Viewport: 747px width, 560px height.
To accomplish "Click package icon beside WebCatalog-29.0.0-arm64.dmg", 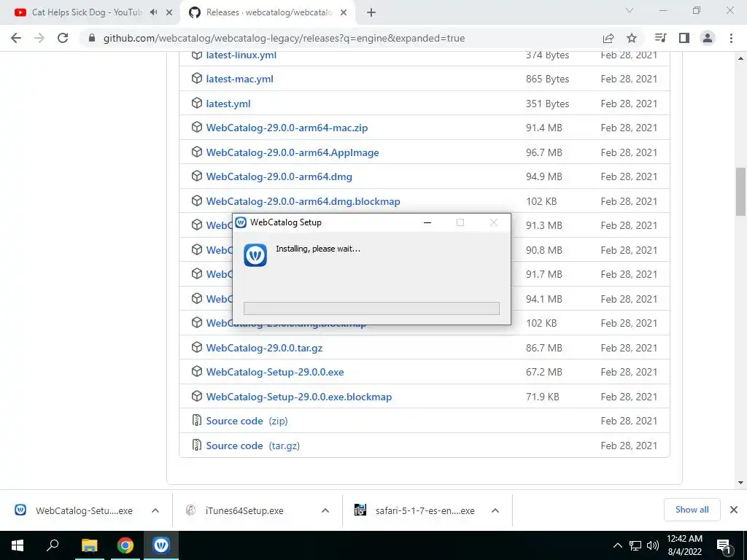I will 197,176.
